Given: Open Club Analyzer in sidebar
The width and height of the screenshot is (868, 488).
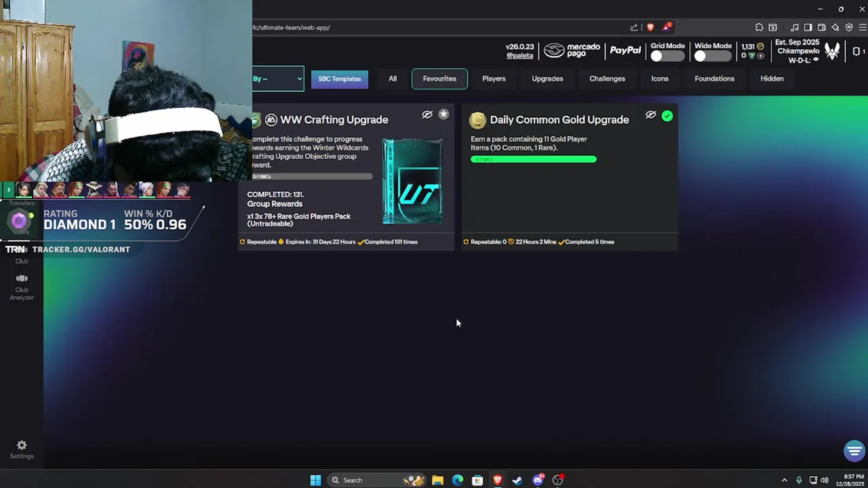Looking at the screenshot, I should pyautogui.click(x=22, y=287).
